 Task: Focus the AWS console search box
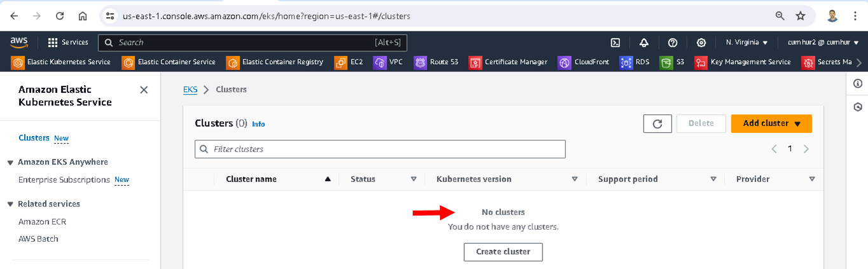pos(252,43)
